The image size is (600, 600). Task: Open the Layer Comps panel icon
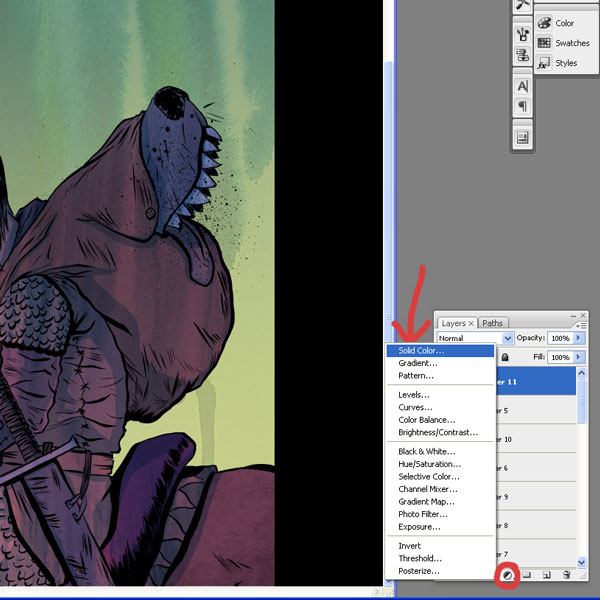(522, 137)
